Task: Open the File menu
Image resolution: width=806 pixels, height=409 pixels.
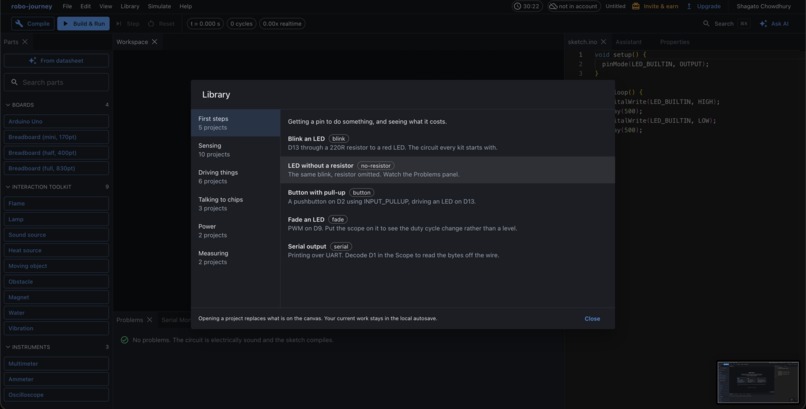Action: click(x=67, y=6)
